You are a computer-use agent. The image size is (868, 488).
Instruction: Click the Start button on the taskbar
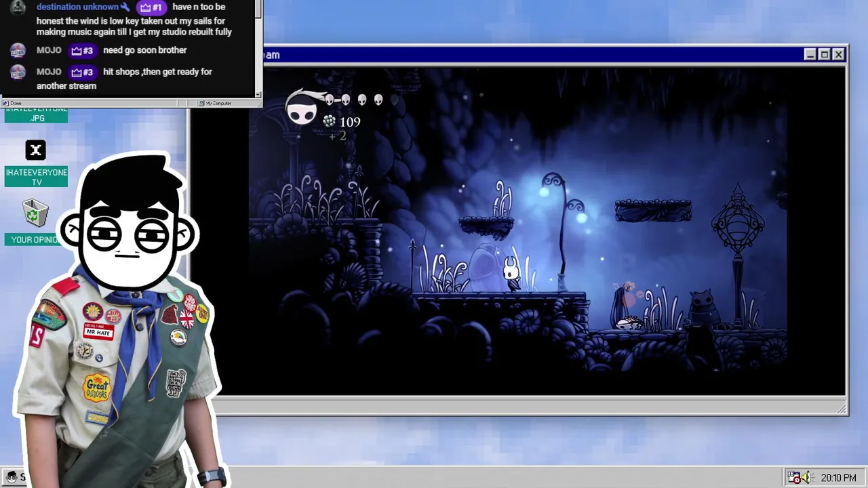[14, 477]
